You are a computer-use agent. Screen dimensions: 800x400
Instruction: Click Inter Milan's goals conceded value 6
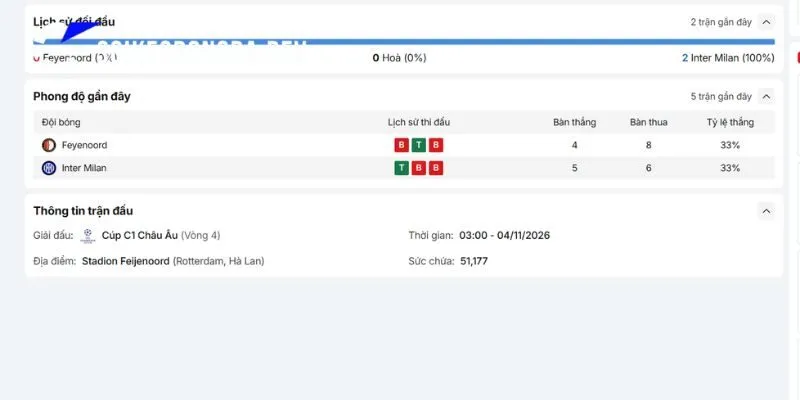pyautogui.click(x=648, y=168)
